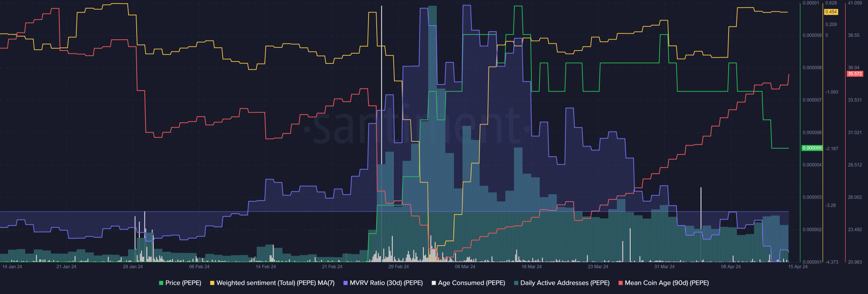This screenshot has width=868, height=294.
Task: Click the -3.28 sentiment axis label
Action: [x=830, y=205]
